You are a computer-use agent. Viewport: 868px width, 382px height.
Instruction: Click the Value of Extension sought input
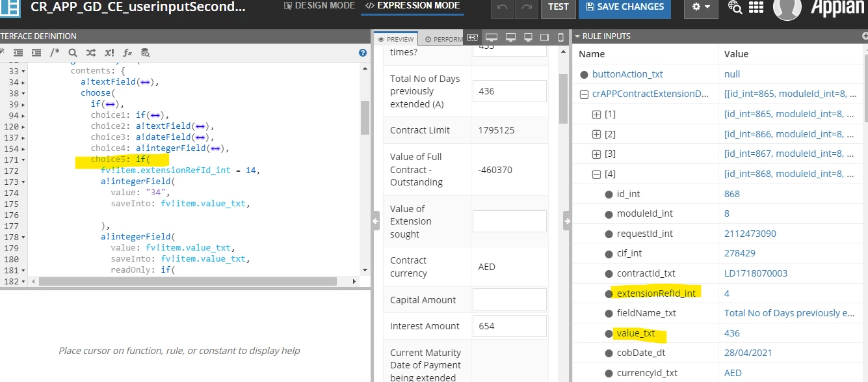pos(509,221)
